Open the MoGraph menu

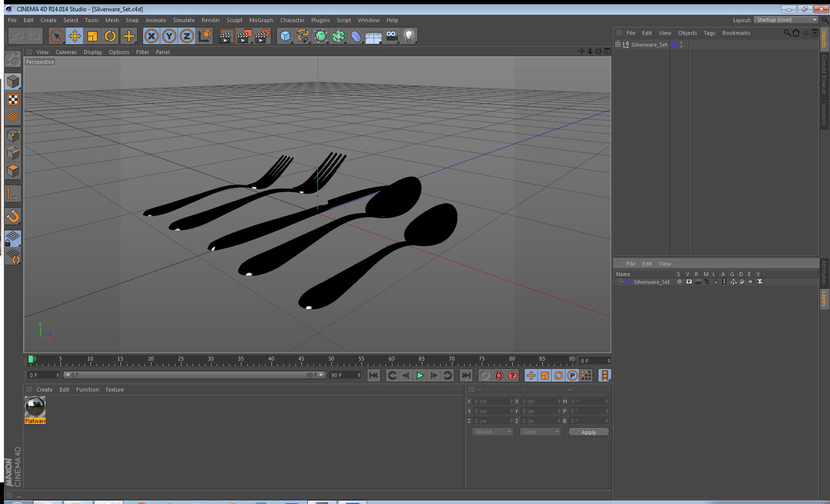[261, 20]
